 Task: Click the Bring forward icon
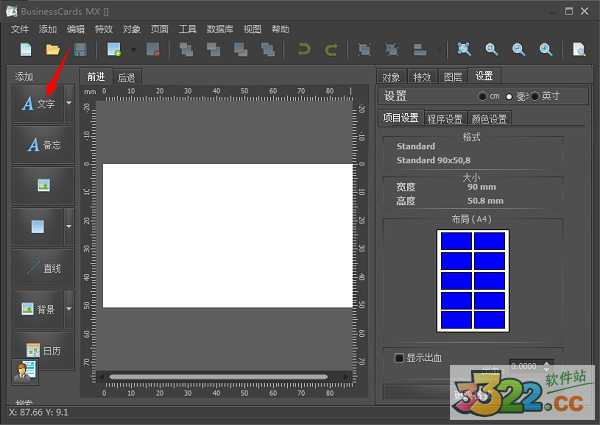[214, 50]
